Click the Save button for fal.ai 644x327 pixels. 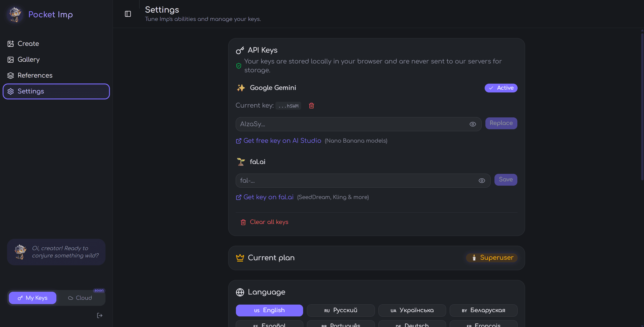coord(506,180)
